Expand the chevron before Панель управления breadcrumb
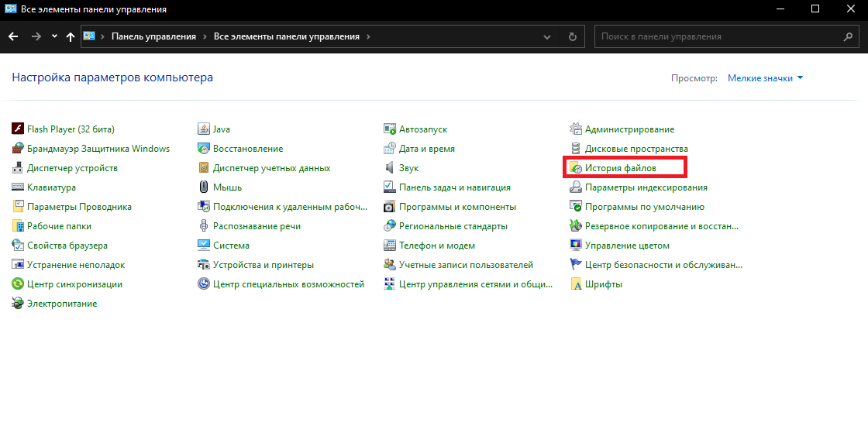The image size is (868, 426). point(103,36)
